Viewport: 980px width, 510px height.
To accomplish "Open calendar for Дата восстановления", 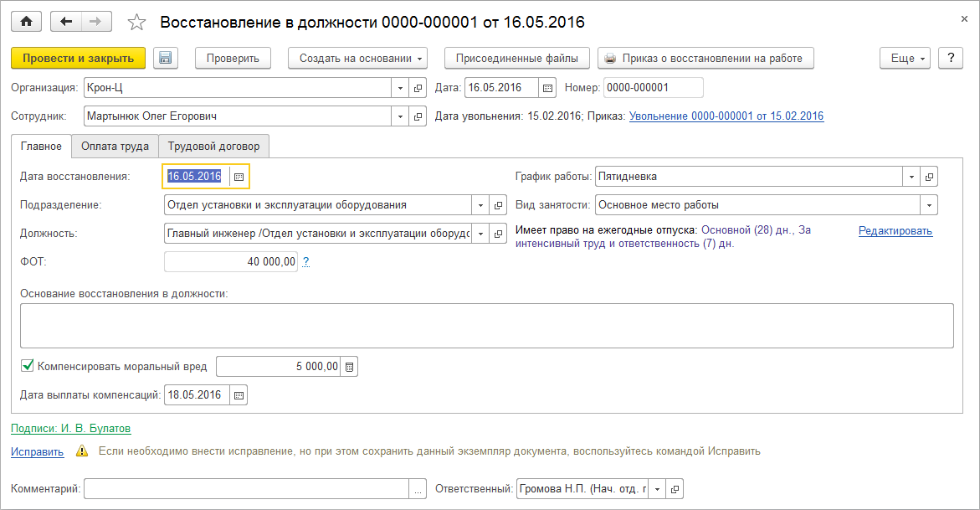I will tap(239, 177).
